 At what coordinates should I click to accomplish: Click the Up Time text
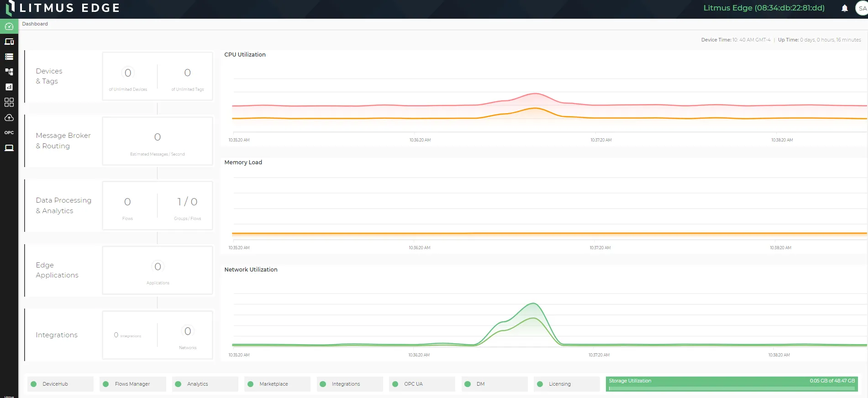pyautogui.click(x=819, y=40)
